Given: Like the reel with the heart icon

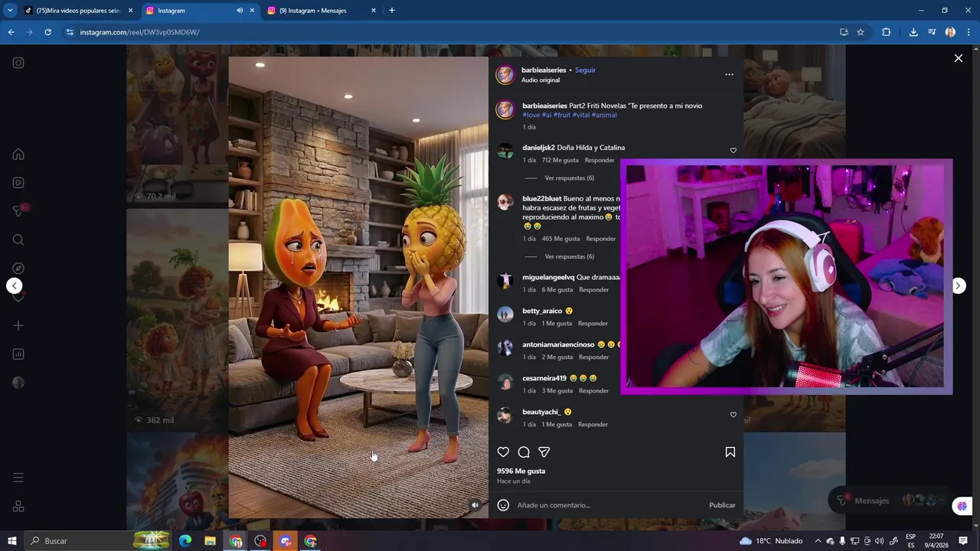Looking at the screenshot, I should click(503, 452).
